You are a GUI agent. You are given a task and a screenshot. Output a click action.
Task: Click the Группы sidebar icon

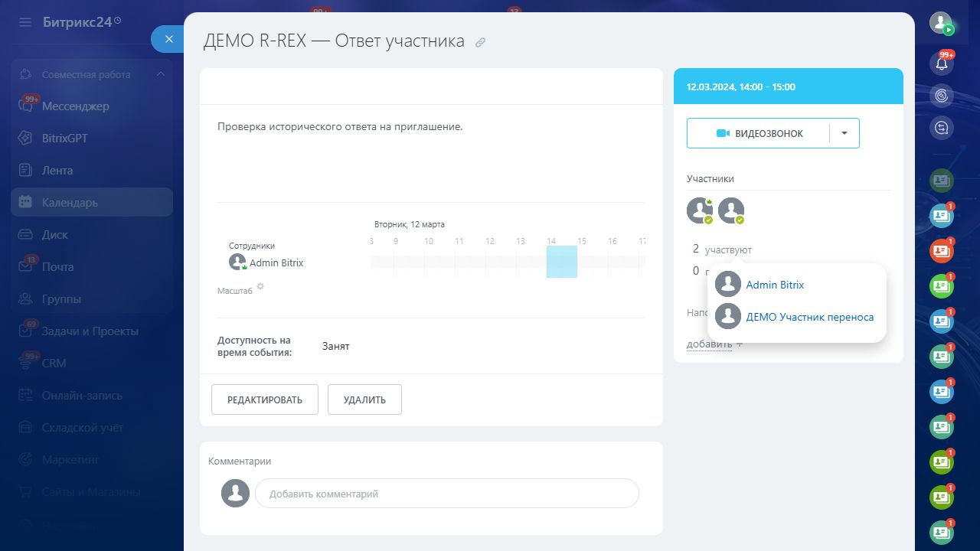[25, 299]
